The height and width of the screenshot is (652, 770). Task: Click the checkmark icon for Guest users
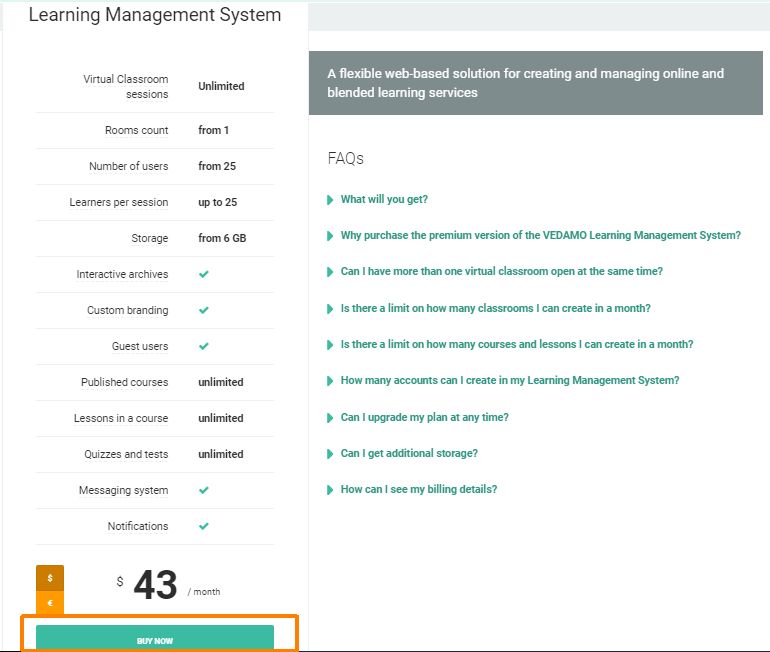(x=204, y=346)
